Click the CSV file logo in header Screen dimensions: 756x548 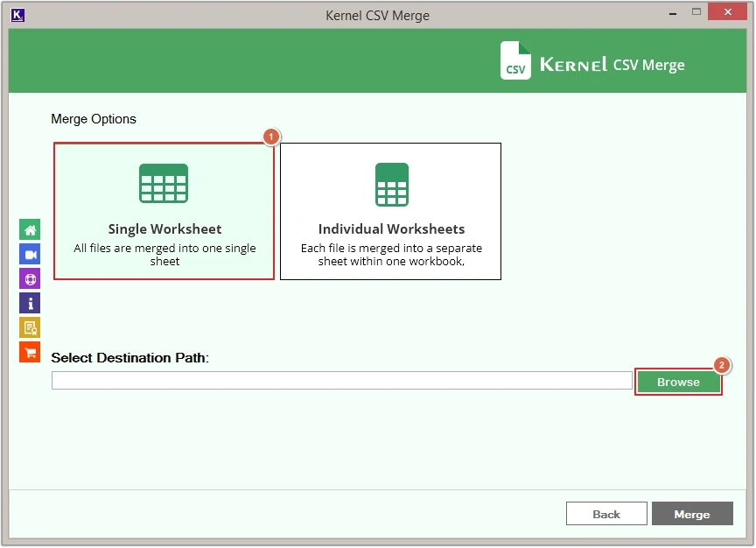pyautogui.click(x=515, y=60)
